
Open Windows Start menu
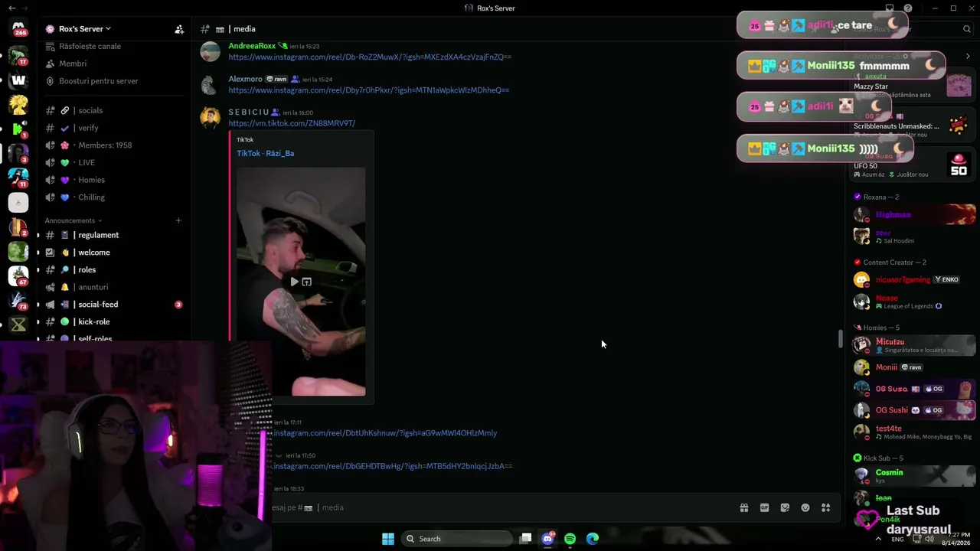click(x=388, y=539)
